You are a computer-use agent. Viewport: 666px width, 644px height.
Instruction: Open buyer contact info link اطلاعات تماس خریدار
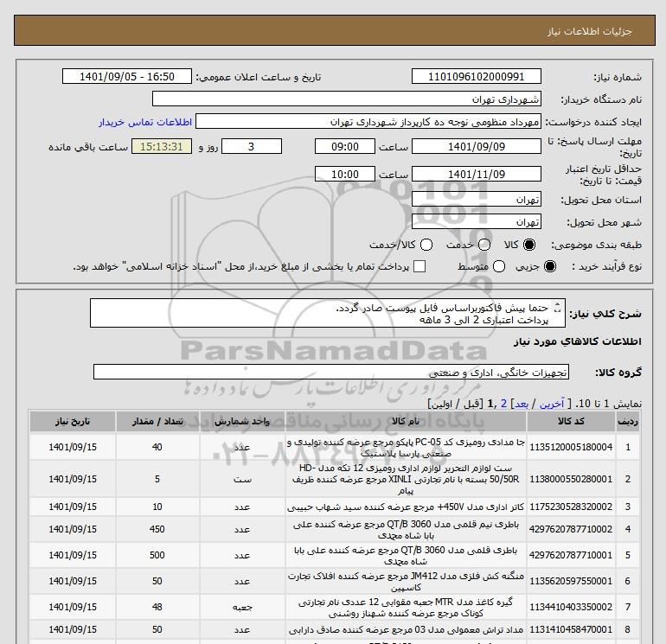(145, 122)
